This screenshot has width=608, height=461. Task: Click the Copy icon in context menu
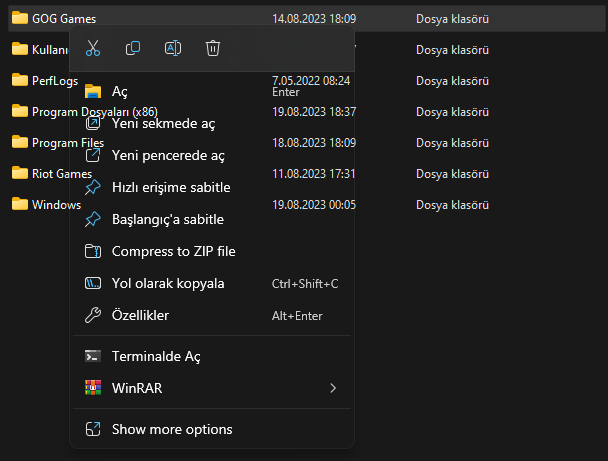pos(133,48)
